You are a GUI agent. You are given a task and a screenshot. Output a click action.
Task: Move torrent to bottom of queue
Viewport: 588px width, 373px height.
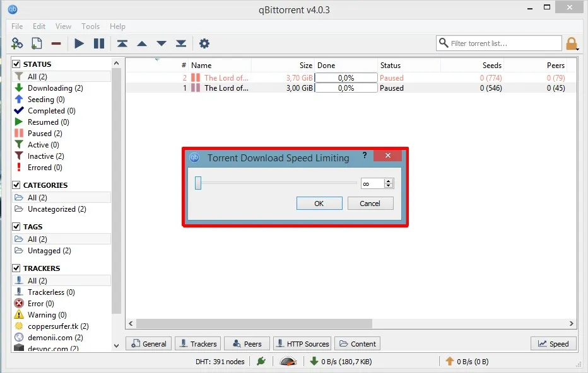[181, 43]
